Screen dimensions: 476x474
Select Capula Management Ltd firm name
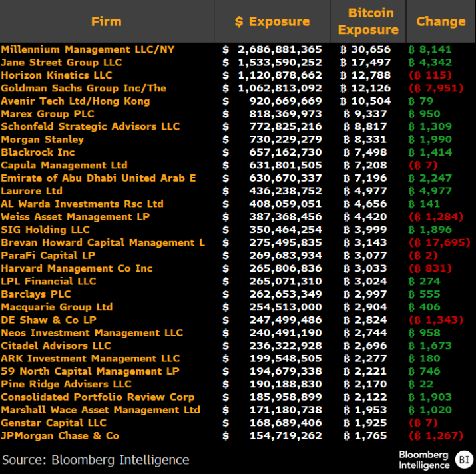[x=65, y=165]
